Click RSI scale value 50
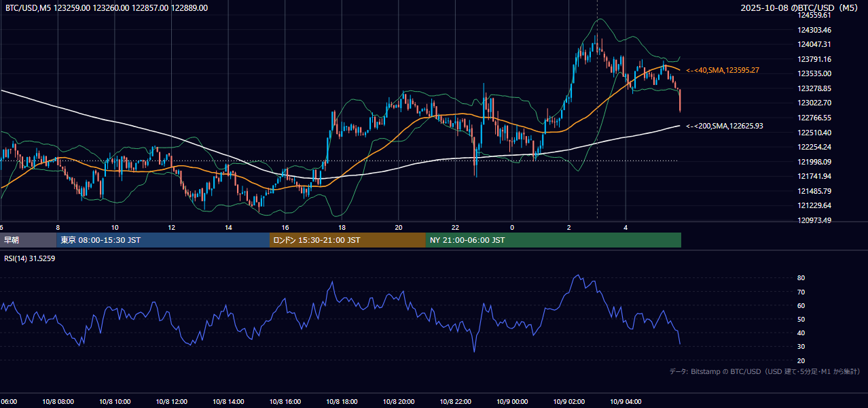868x408 pixels. (801, 319)
